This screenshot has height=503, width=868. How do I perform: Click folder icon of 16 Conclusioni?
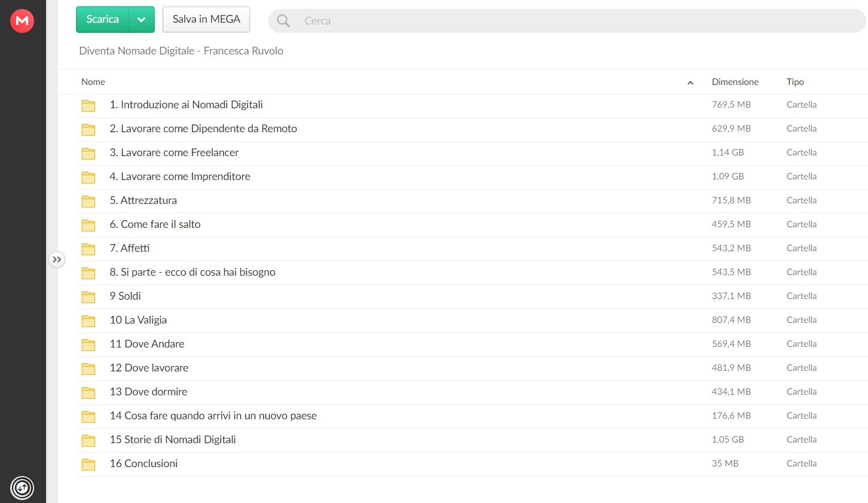click(88, 464)
